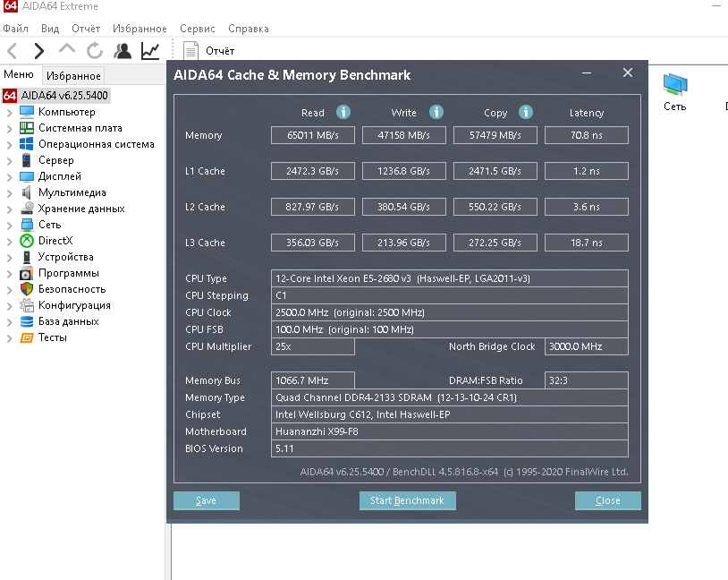Open the Избранное menu in menu bar
Image resolution: width=728 pixels, height=580 pixels.
coord(140,29)
